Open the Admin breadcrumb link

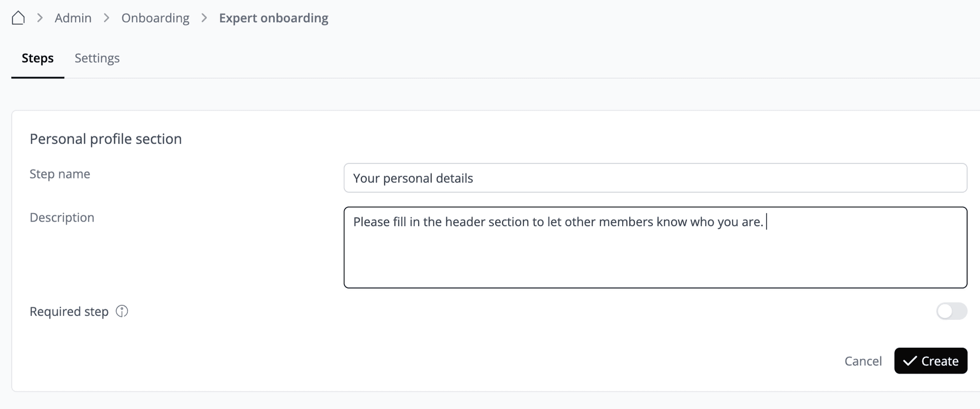(x=73, y=18)
